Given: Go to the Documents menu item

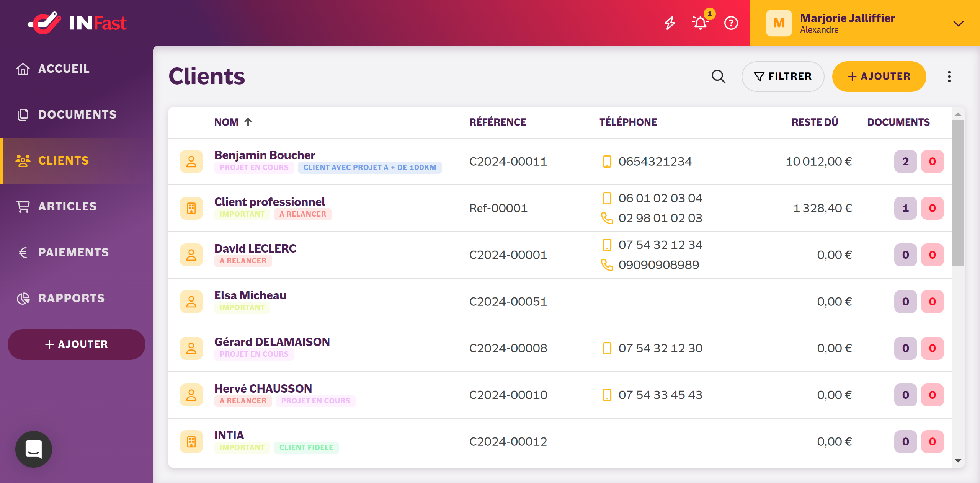Looking at the screenshot, I should point(77,114).
